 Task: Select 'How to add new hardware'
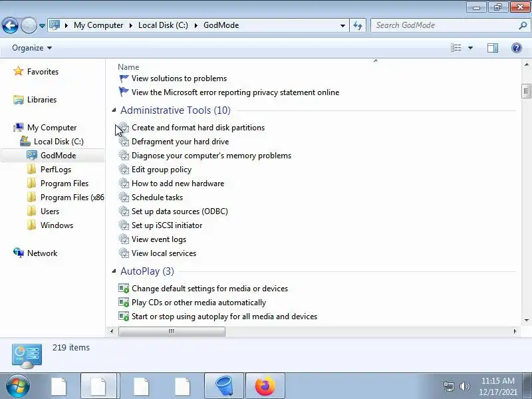(x=178, y=184)
